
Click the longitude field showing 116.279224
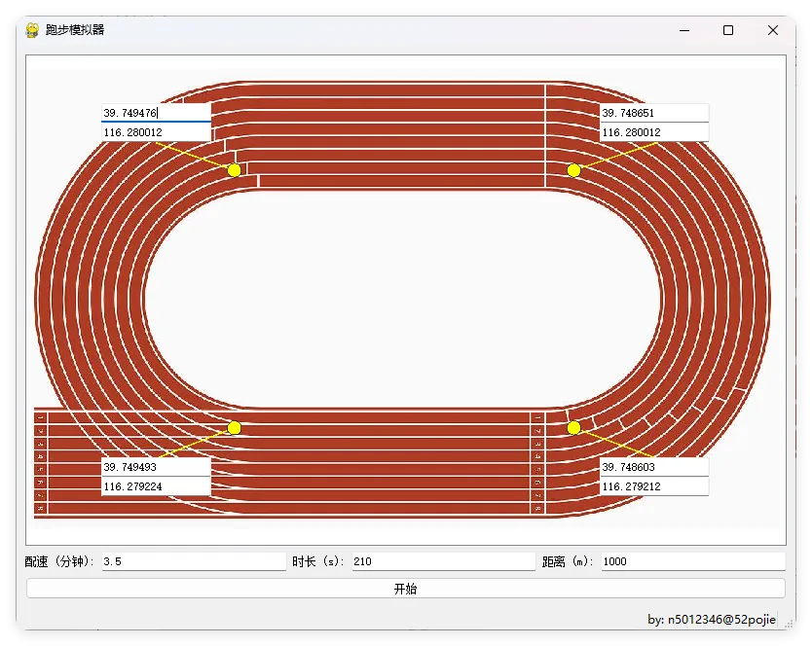coord(156,486)
